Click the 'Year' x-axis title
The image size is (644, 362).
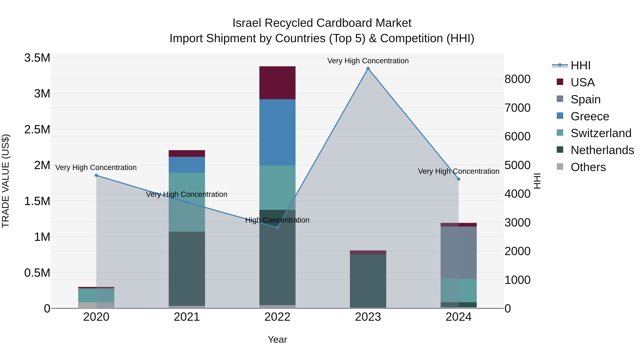click(x=277, y=340)
